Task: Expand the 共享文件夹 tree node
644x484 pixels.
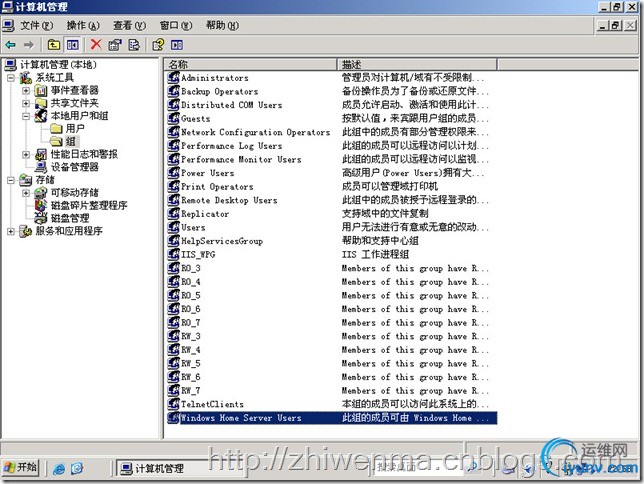Action: point(26,103)
